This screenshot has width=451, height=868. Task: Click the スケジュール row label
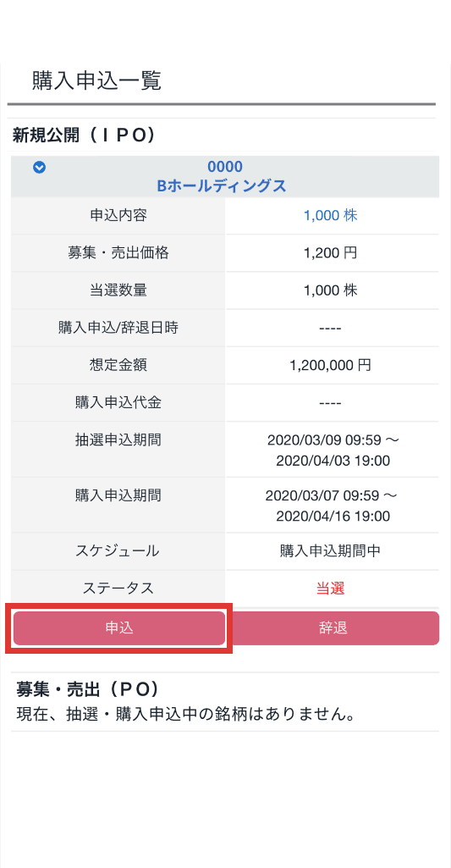pyautogui.click(x=118, y=550)
